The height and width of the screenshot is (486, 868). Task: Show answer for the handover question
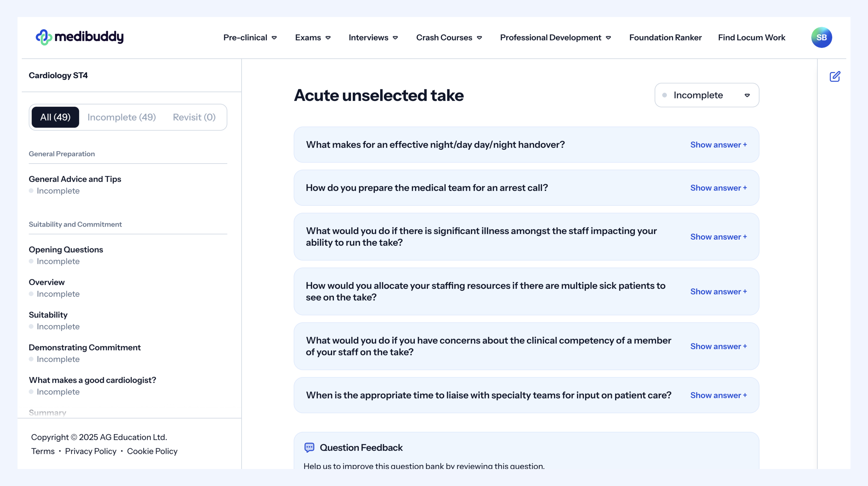[718, 144]
